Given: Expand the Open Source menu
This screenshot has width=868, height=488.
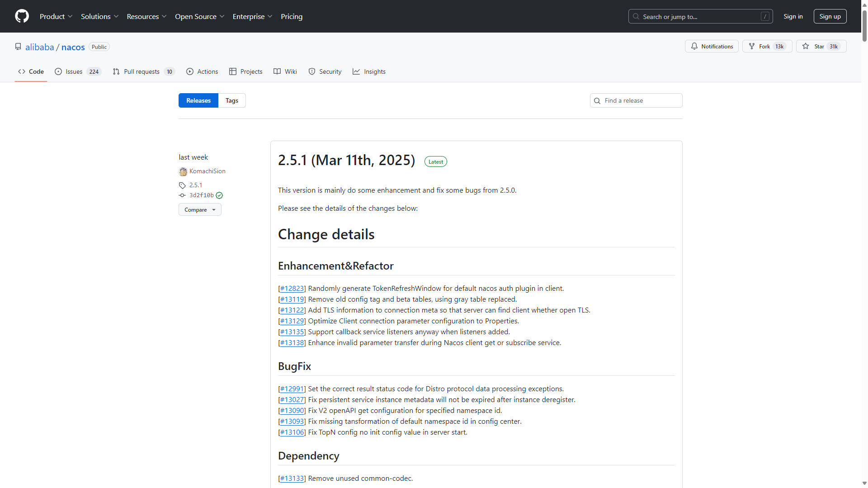Looking at the screenshot, I should 199,16.
